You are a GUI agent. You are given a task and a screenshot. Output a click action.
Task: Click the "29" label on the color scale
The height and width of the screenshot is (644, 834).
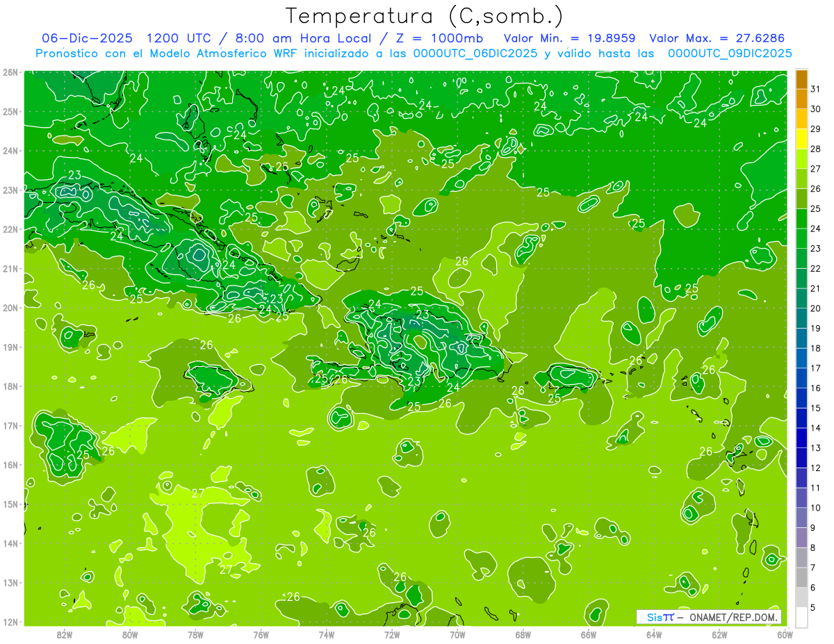(815, 129)
